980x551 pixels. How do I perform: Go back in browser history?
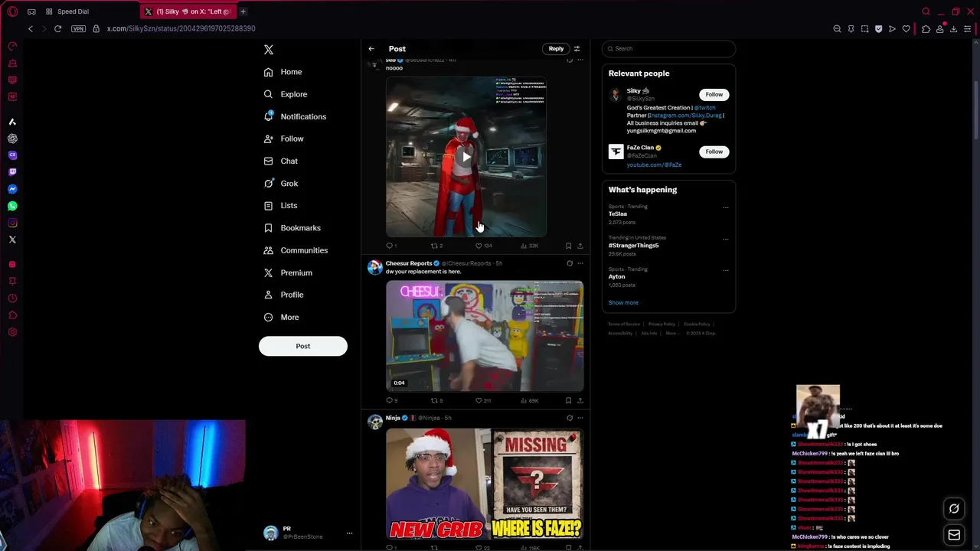pos(31,28)
